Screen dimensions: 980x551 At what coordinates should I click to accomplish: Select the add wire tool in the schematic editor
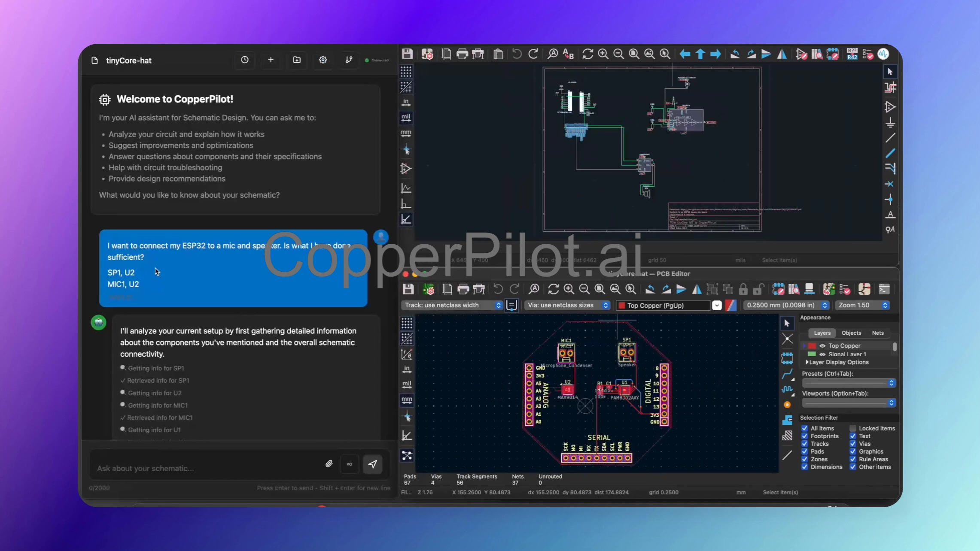(890, 138)
